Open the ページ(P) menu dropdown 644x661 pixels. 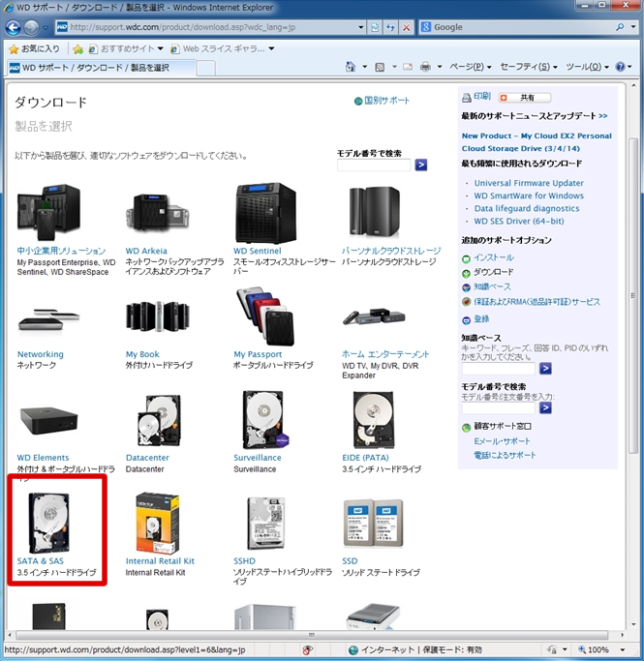[471, 67]
